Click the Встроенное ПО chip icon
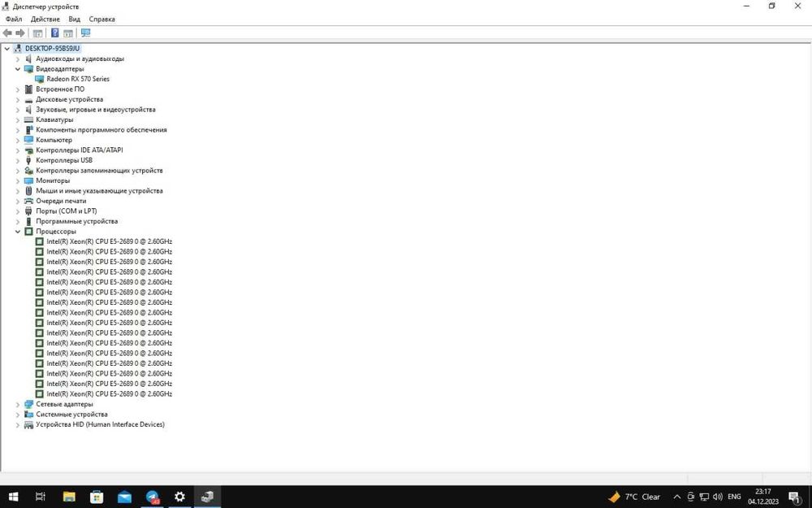 click(x=28, y=89)
